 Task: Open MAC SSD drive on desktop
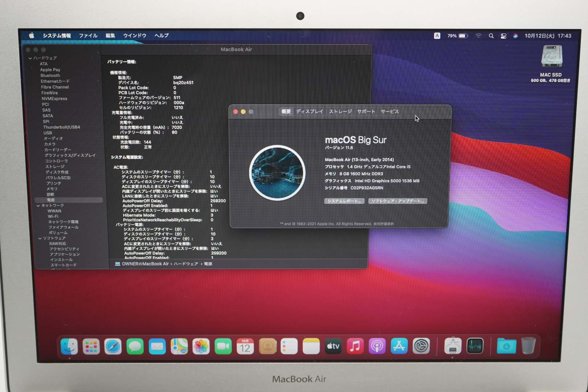point(552,57)
